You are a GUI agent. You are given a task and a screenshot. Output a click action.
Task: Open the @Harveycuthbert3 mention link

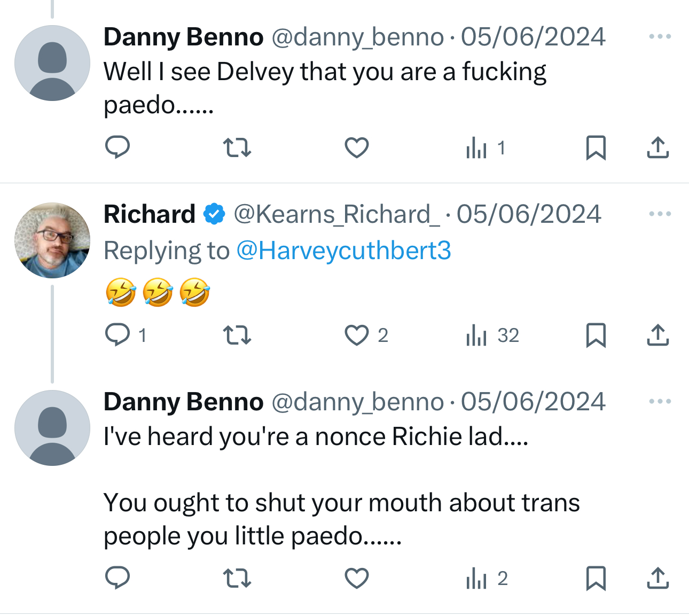pyautogui.click(x=343, y=251)
